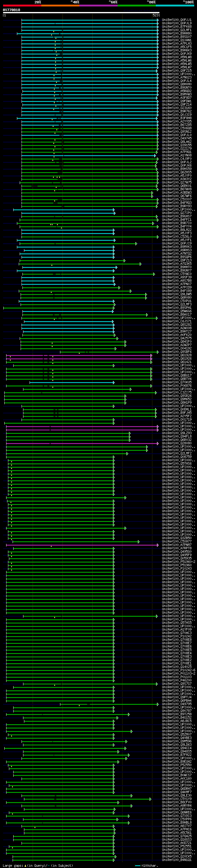Open hit UniRef100_Q0PJL9
197x868 pixels.
176,23
